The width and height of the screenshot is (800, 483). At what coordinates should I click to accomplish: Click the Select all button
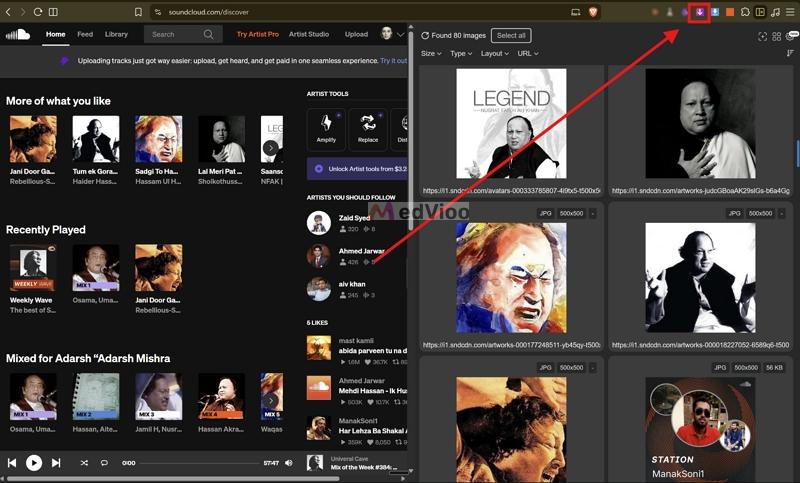[x=511, y=35]
